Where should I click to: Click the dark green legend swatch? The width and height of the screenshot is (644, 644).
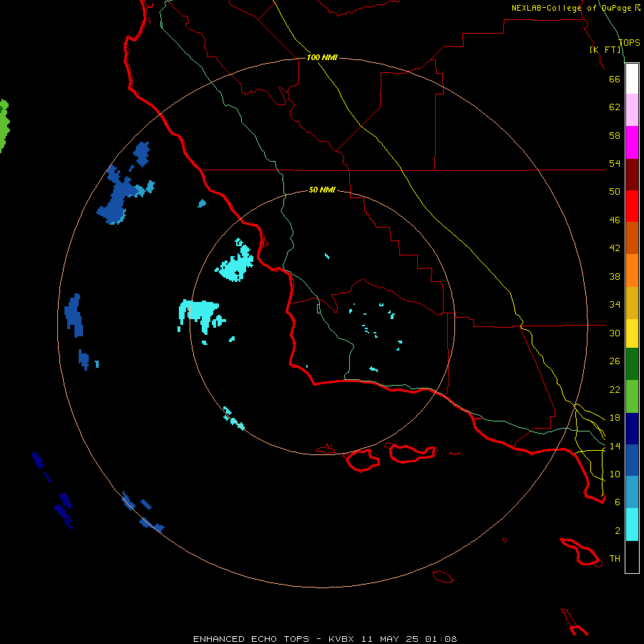click(x=632, y=364)
